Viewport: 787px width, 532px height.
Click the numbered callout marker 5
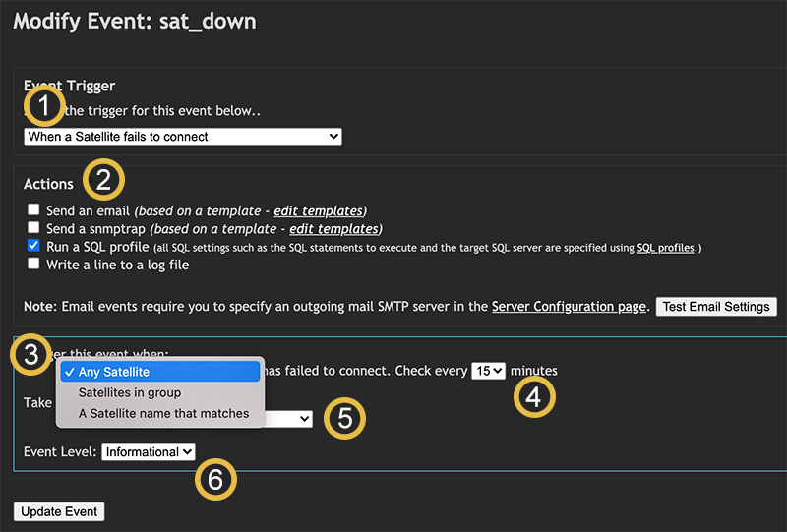click(x=345, y=418)
